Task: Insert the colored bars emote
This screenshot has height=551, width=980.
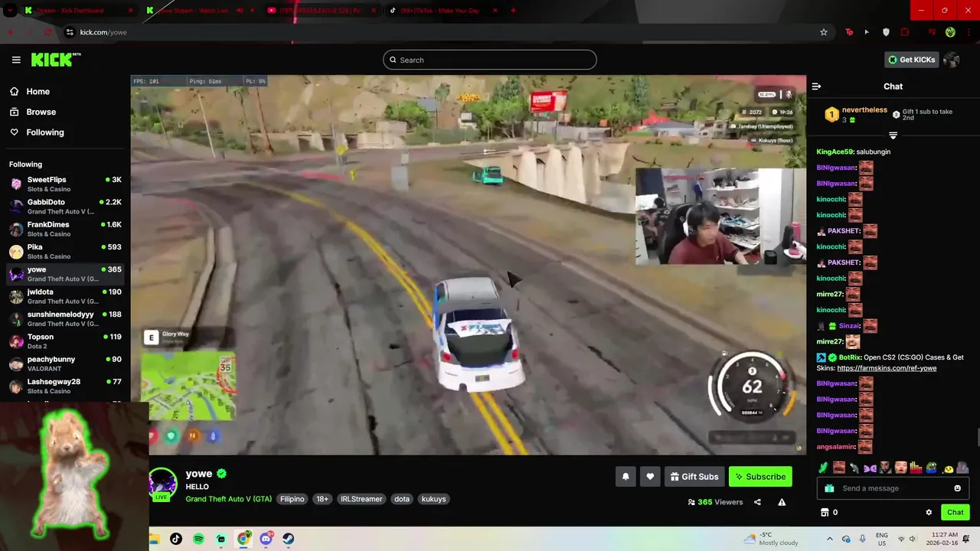Action: coord(916,468)
